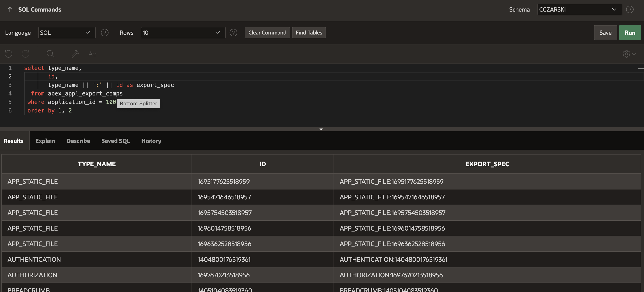Open the Language SQL dropdown
The height and width of the screenshot is (292, 644).
point(67,33)
